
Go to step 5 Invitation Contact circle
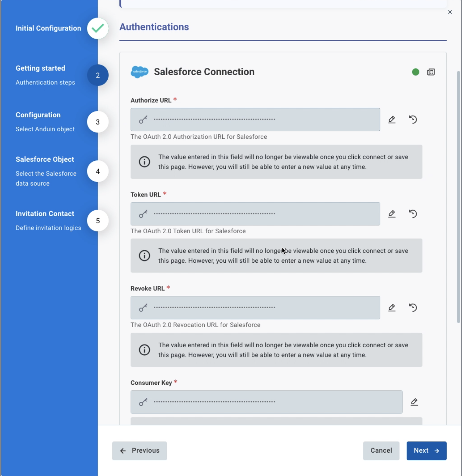(x=98, y=221)
